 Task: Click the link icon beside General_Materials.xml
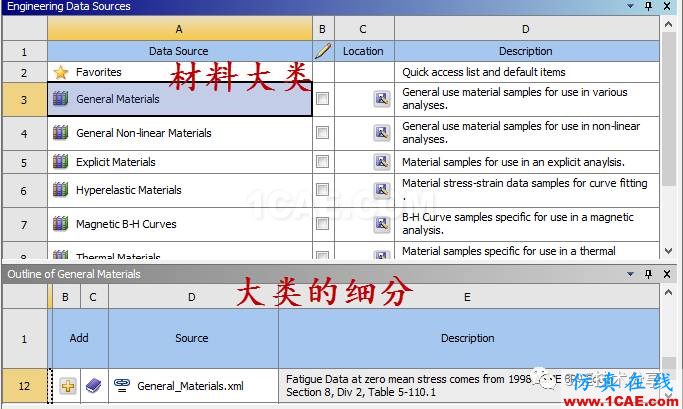point(122,385)
